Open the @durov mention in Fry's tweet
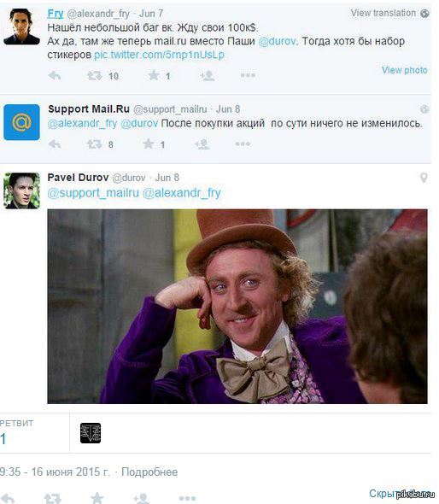The height and width of the screenshot is (504, 439). (x=278, y=41)
